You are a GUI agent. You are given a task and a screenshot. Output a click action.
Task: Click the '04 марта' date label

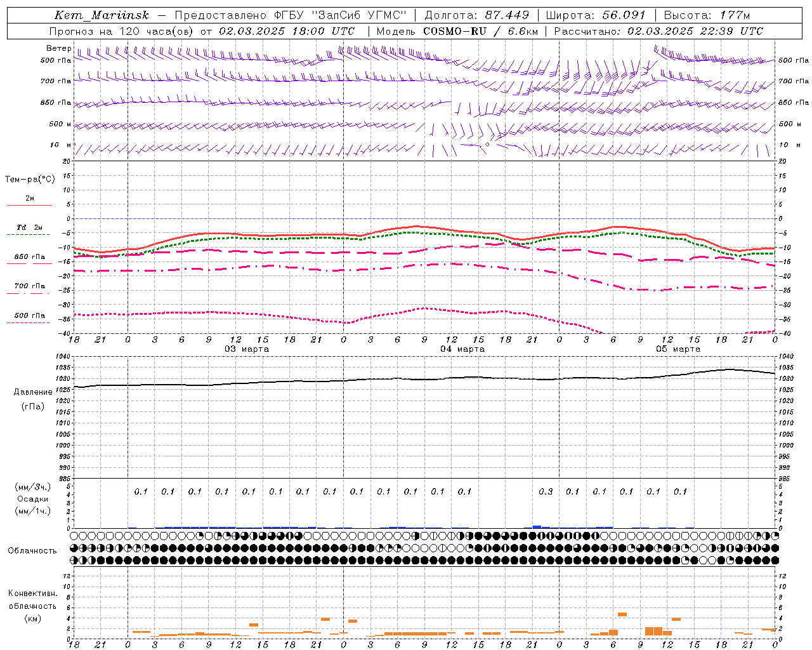[462, 349]
